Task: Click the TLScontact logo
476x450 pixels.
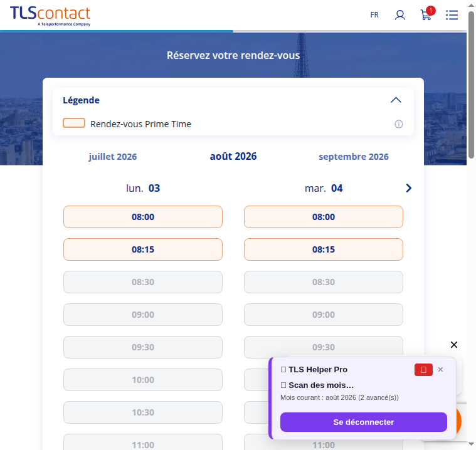Action: (x=50, y=16)
